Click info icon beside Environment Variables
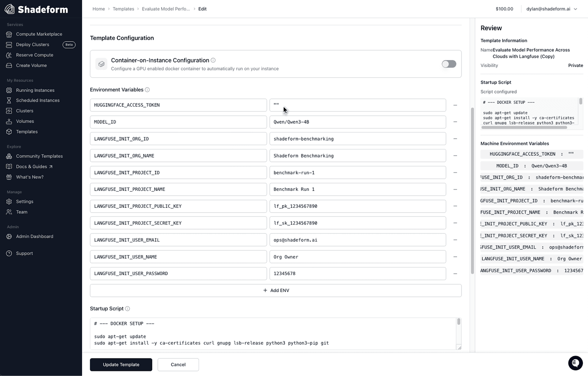This screenshot has width=588, height=376. click(x=147, y=90)
